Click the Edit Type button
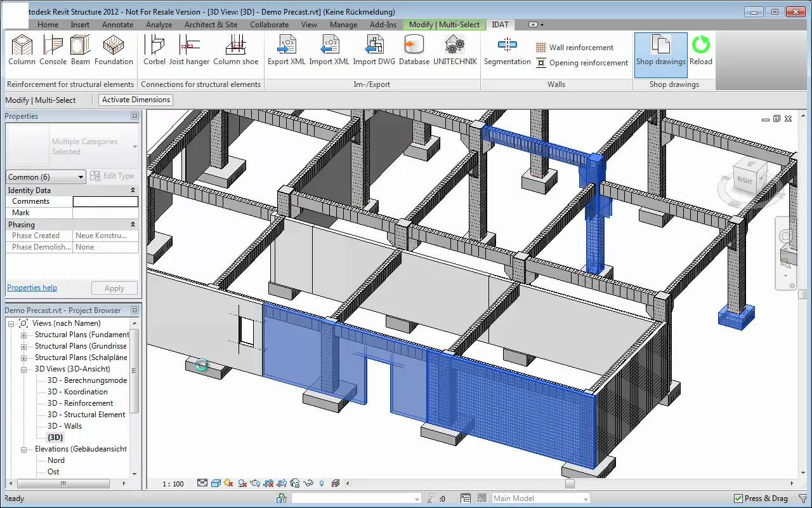 tap(112, 176)
